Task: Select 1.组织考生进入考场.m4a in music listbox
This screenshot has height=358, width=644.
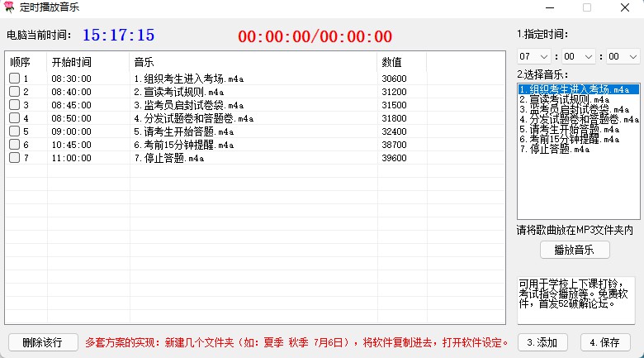Action: pyautogui.click(x=578, y=89)
